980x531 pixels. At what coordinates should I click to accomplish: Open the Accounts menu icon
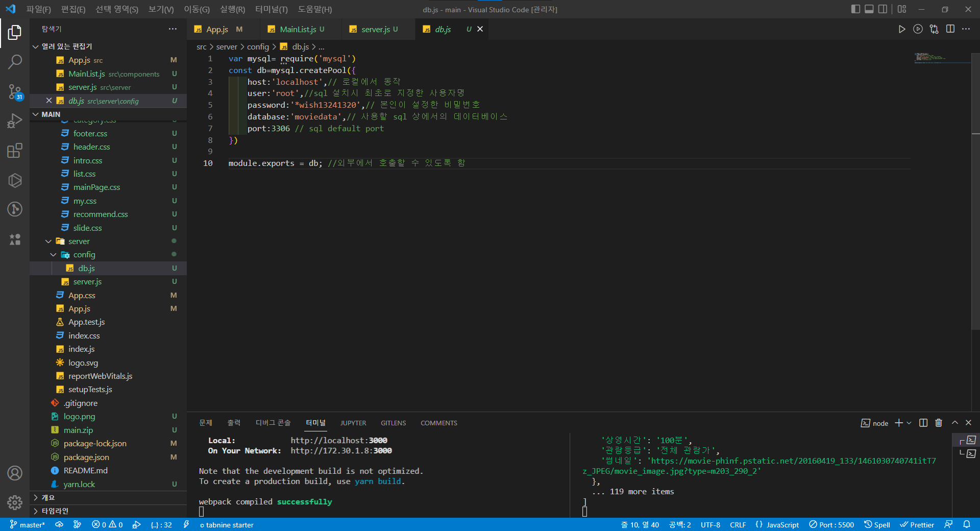point(15,473)
